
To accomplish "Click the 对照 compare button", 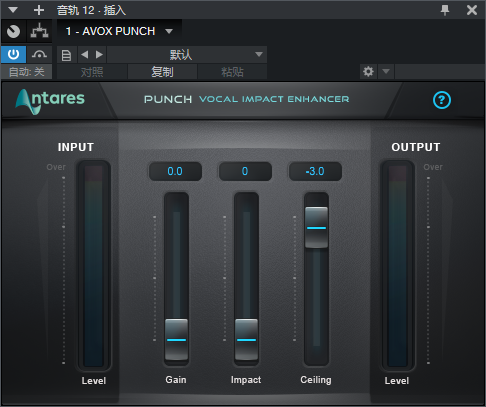I will tap(92, 72).
